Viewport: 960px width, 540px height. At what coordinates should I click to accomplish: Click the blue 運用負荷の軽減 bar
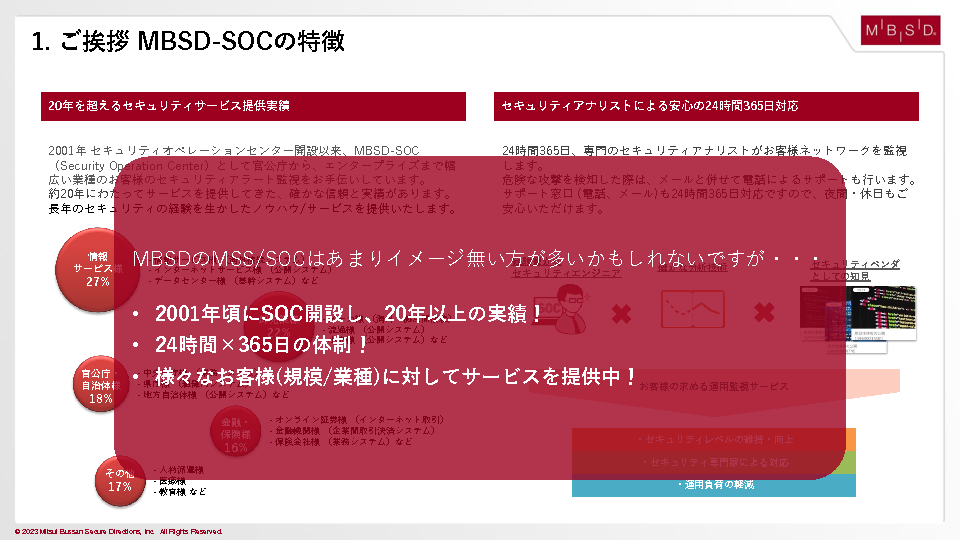pyautogui.click(x=713, y=486)
